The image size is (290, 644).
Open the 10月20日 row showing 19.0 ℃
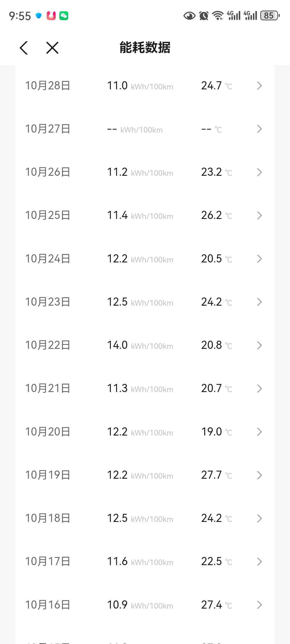tap(145, 432)
